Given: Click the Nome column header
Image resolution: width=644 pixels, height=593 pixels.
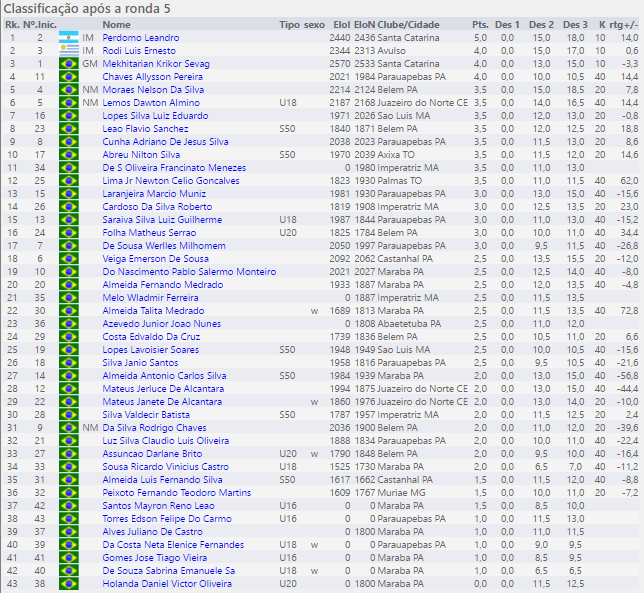Looking at the screenshot, I should (116, 24).
